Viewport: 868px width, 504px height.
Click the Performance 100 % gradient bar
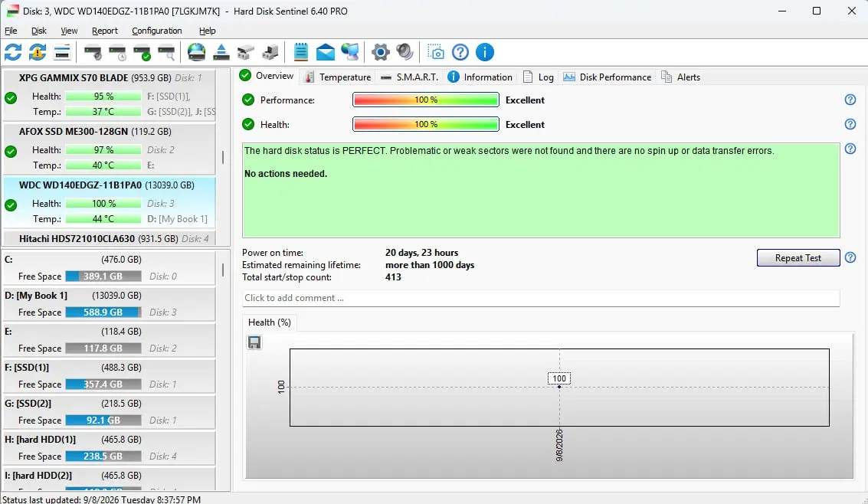pos(426,100)
